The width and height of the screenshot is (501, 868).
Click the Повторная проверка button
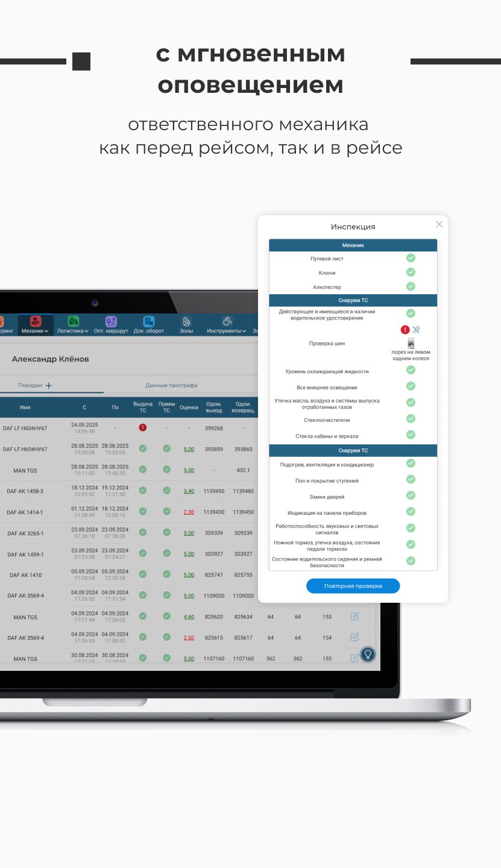click(353, 586)
